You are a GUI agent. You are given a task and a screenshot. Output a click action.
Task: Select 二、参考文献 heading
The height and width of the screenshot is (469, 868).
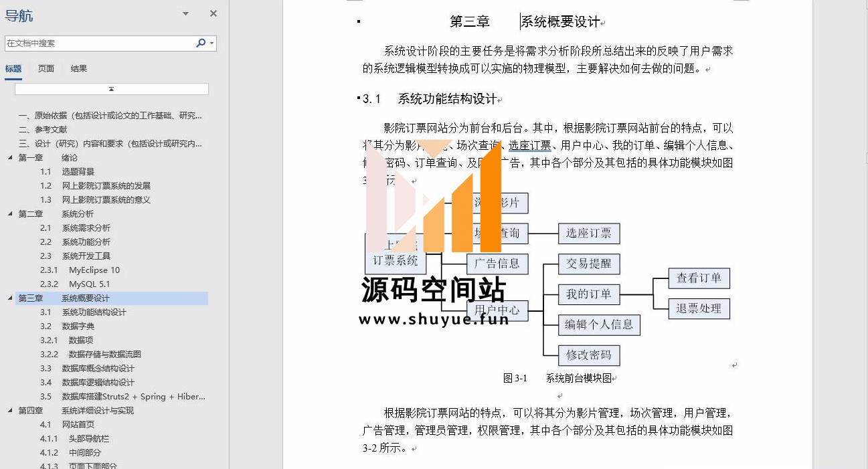[x=43, y=130]
